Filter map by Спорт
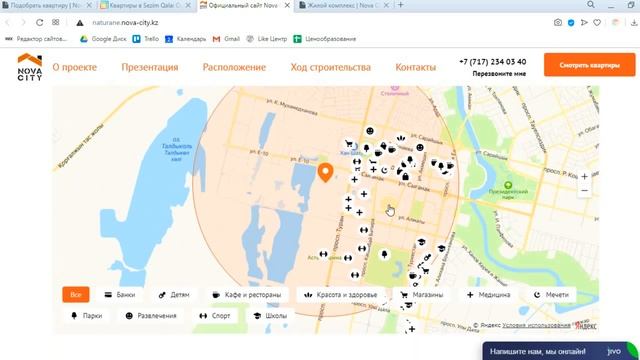Screen dimensions: 640x360 point(215,316)
